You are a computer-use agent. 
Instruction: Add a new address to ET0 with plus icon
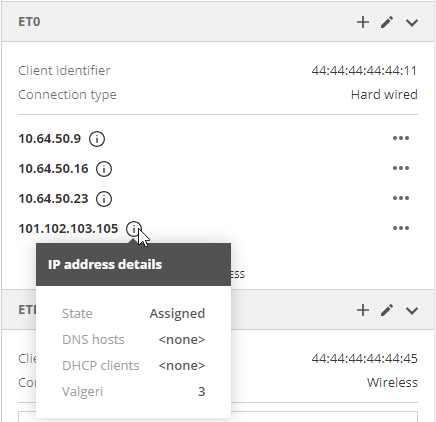[363, 22]
